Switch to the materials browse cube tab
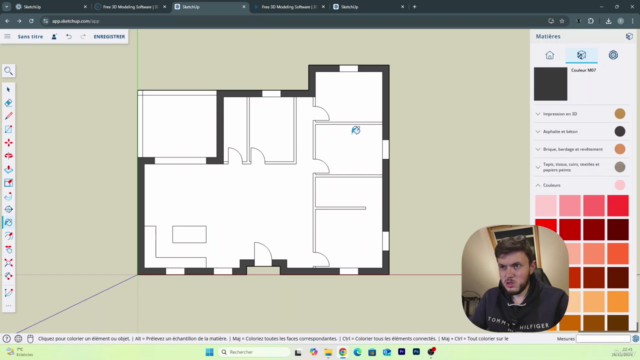This screenshot has height=360, width=640. [x=581, y=55]
